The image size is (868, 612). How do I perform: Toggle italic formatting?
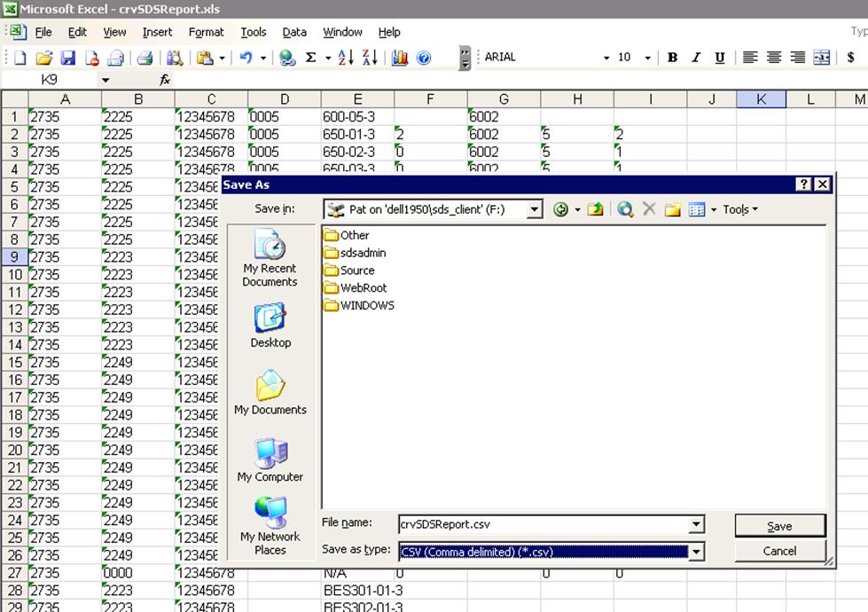coord(695,57)
